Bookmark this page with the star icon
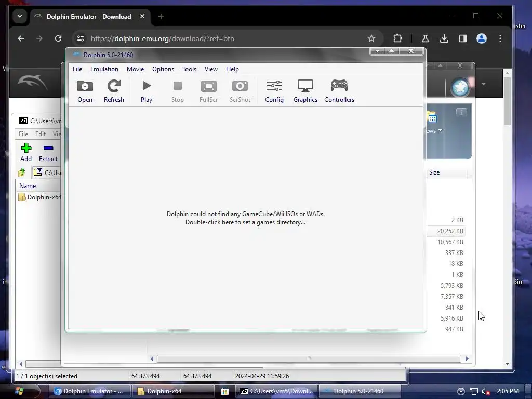 (x=371, y=38)
